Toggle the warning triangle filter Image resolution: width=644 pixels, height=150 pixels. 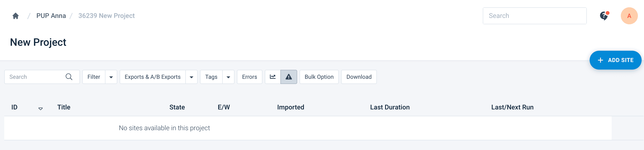click(288, 77)
